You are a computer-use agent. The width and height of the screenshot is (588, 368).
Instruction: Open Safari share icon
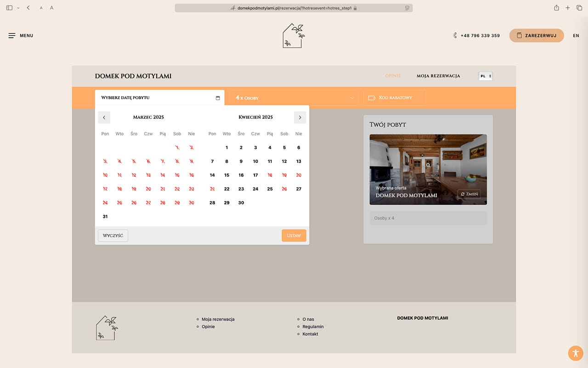[x=556, y=8]
